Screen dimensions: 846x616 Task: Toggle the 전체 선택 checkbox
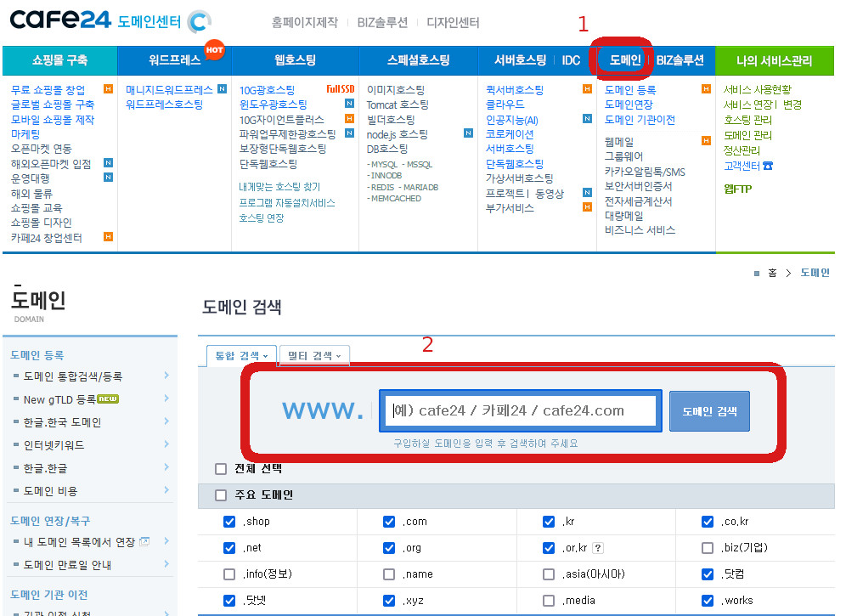coord(221,469)
